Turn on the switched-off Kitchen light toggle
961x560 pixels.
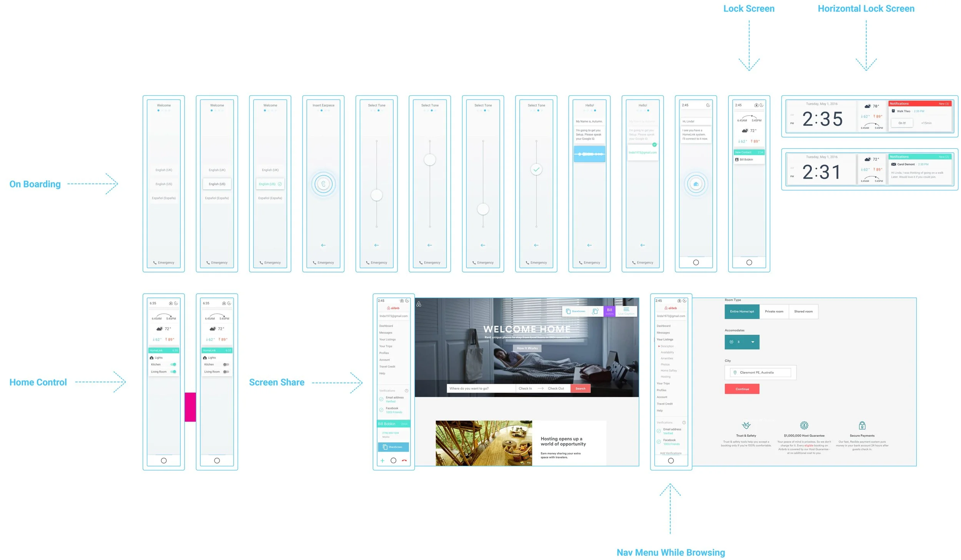pyautogui.click(x=226, y=364)
